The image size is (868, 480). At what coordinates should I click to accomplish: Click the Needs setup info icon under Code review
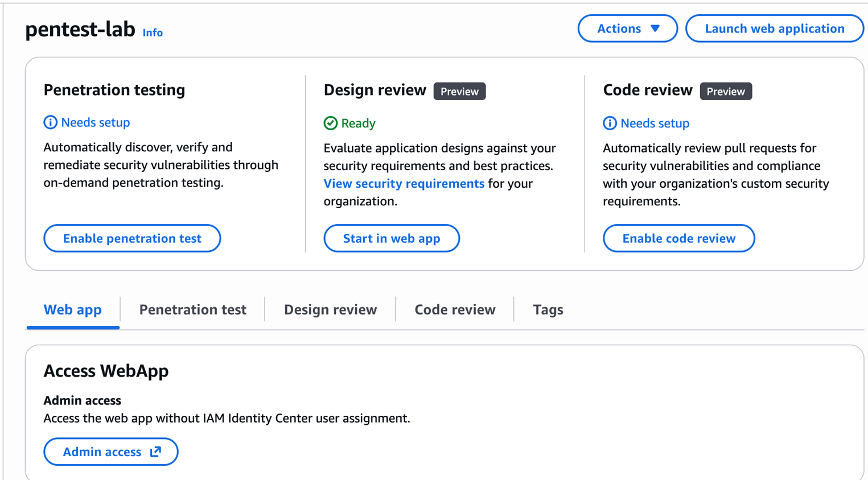coord(610,123)
